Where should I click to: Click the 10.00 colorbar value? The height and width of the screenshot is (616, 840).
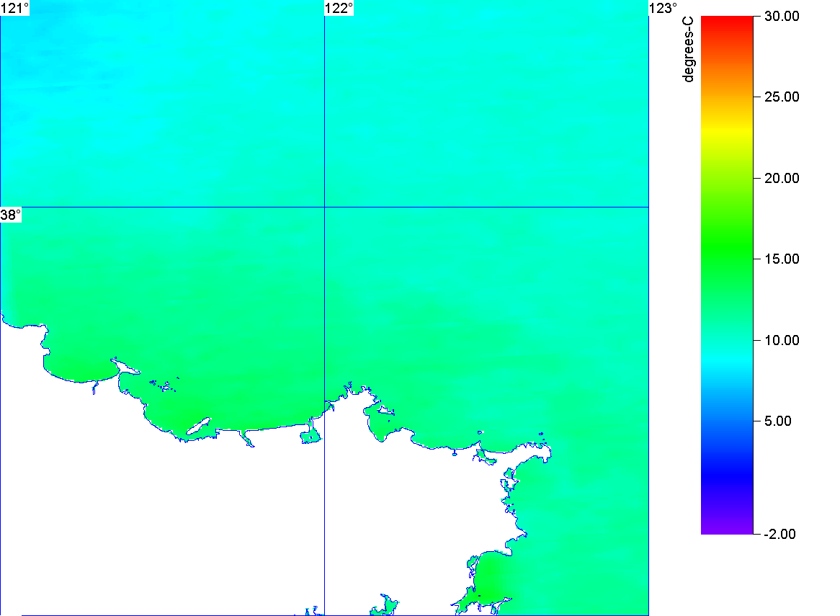pyautogui.click(x=782, y=340)
